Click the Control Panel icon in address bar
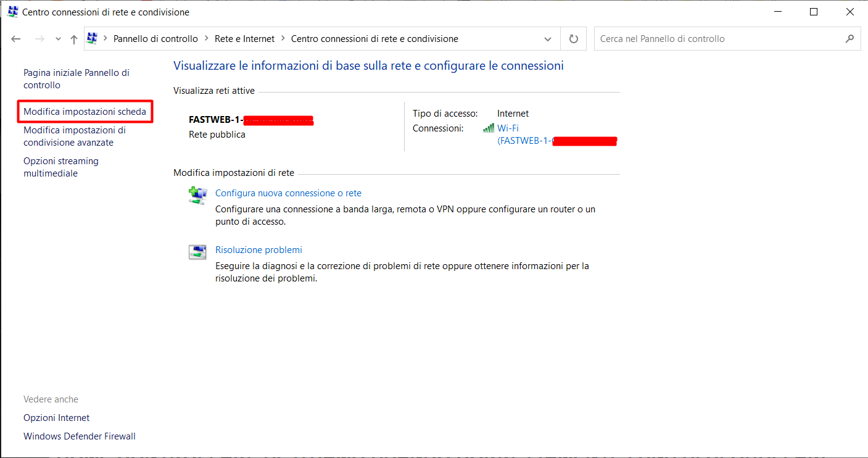This screenshot has height=458, width=868. (x=93, y=38)
